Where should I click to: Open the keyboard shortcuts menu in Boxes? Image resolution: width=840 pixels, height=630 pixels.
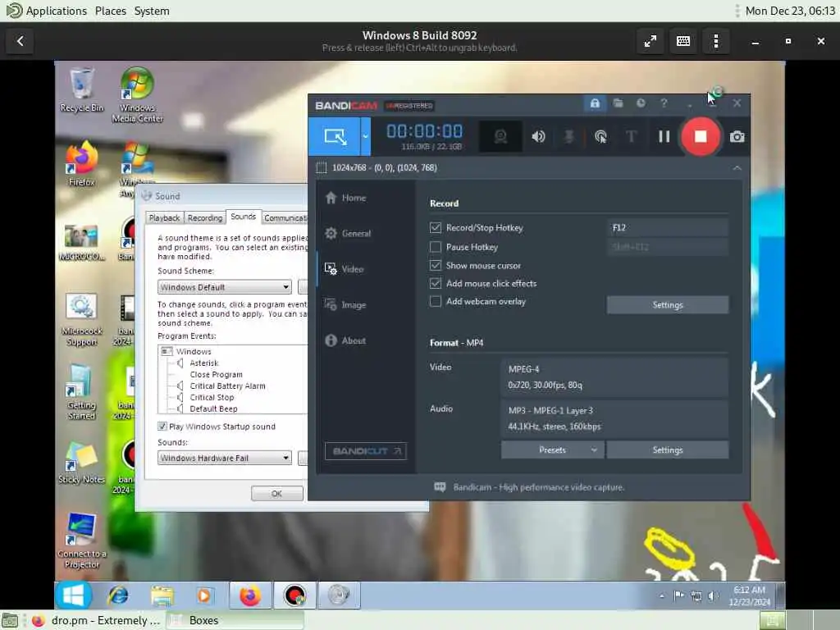(683, 41)
